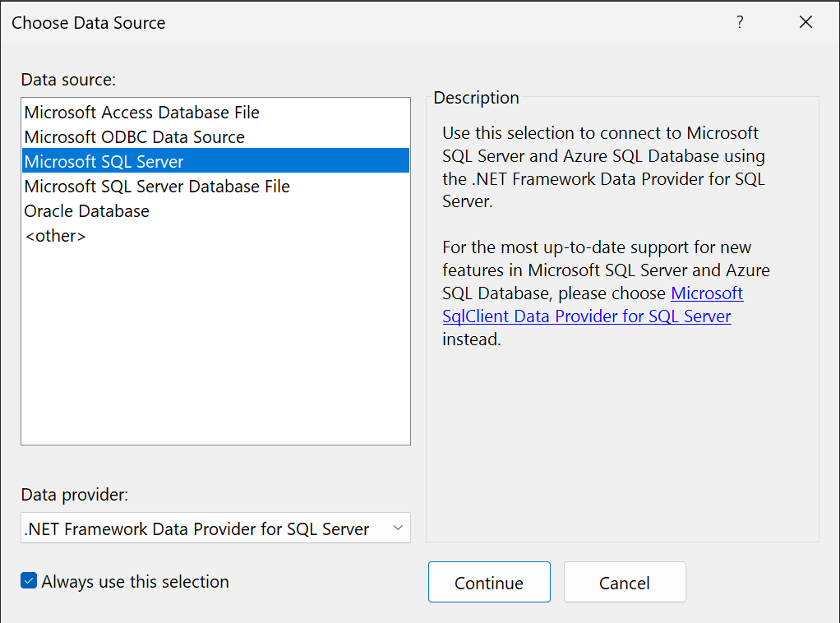Pick Oracle Database from the list

[86, 210]
